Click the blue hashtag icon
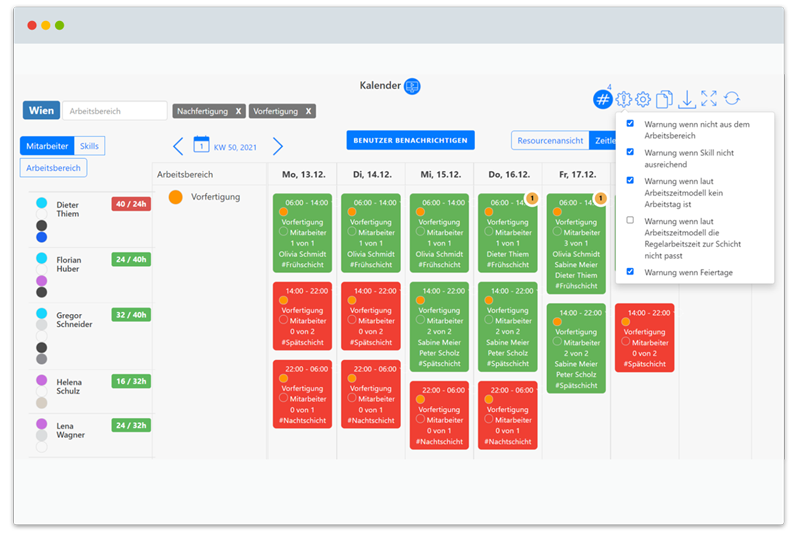Viewport: 800px width, 533px height. [602, 99]
